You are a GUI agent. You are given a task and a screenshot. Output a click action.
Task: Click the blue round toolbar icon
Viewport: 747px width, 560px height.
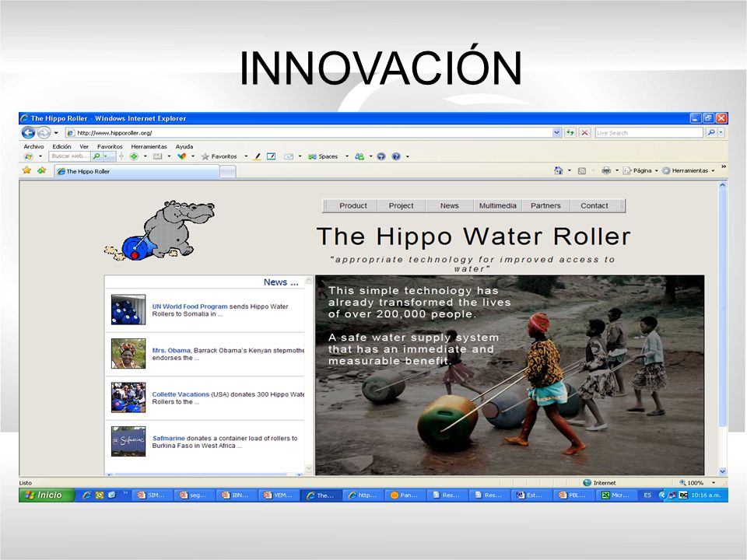pyautogui.click(x=381, y=156)
